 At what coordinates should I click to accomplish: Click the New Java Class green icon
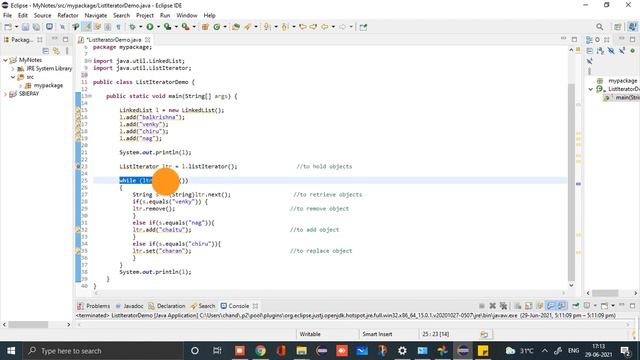[x=217, y=27]
